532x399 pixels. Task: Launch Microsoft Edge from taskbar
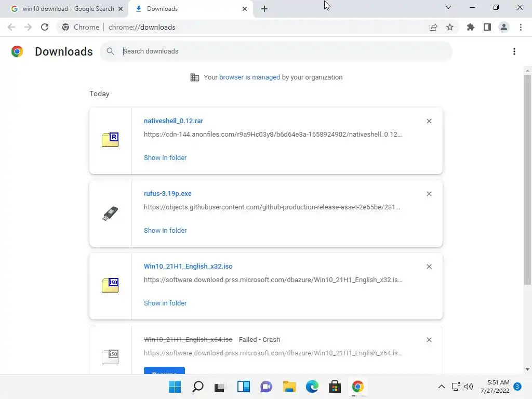[312, 387]
